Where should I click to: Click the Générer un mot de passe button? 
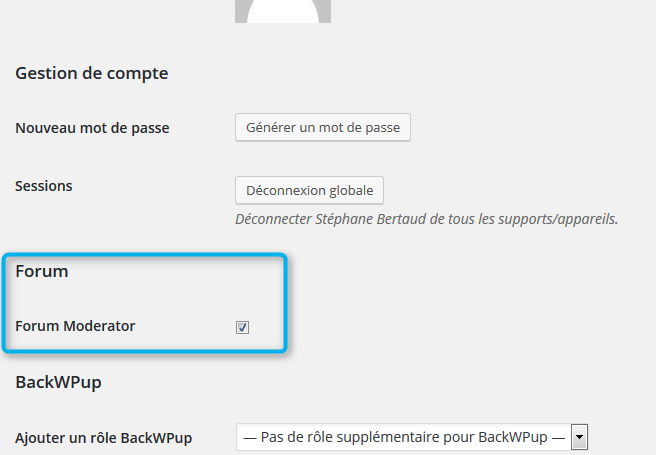[x=323, y=128]
